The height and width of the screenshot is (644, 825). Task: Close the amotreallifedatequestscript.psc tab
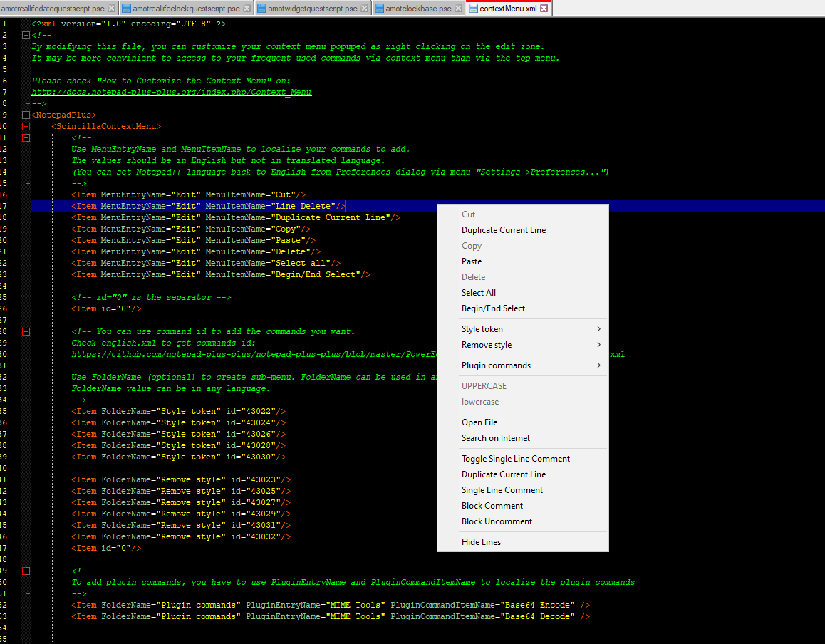pos(112,9)
